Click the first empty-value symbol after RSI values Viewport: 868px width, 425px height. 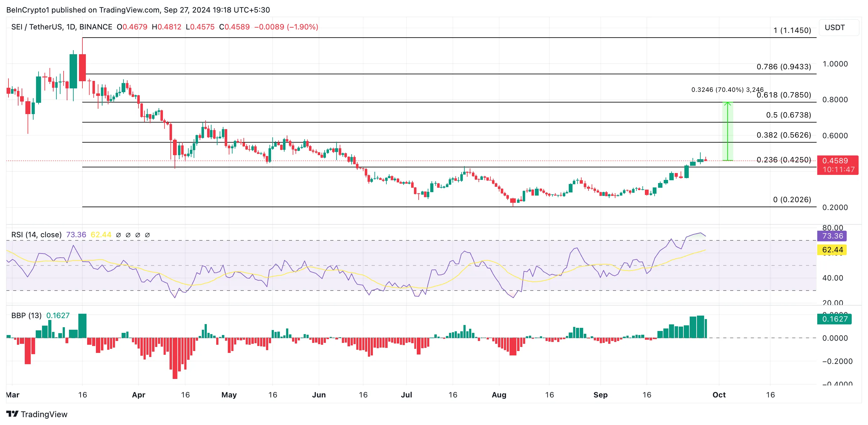[118, 235]
